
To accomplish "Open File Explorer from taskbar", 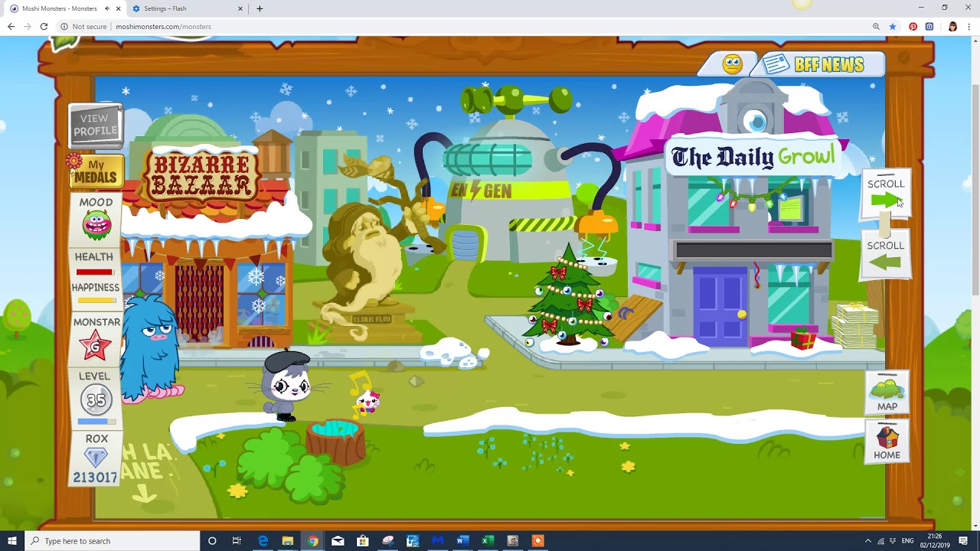I will pyautogui.click(x=287, y=541).
